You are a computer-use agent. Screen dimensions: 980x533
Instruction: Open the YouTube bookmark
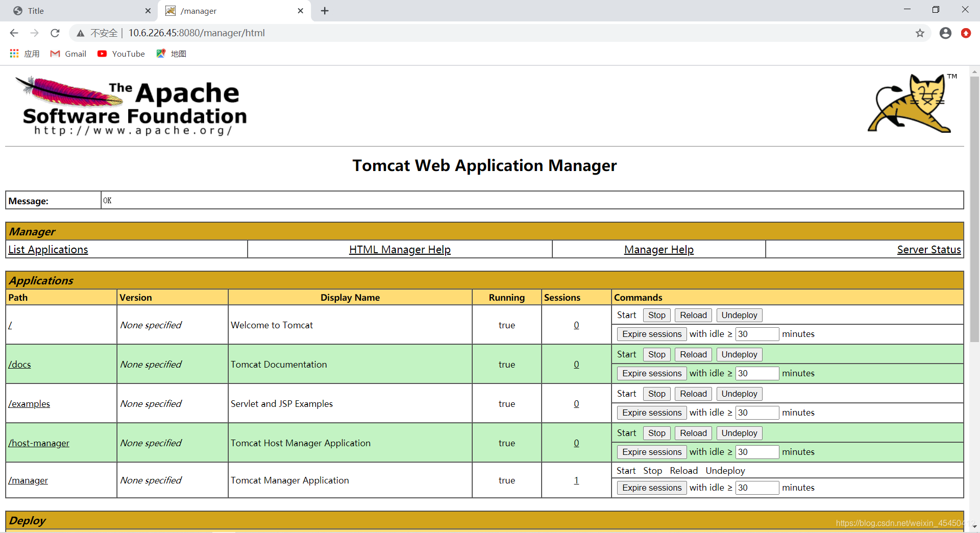(121, 54)
